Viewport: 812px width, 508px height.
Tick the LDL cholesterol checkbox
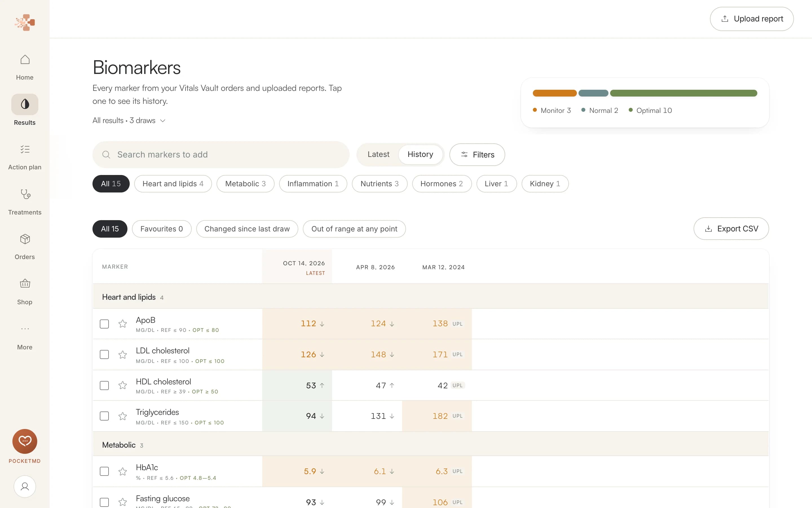click(x=104, y=355)
